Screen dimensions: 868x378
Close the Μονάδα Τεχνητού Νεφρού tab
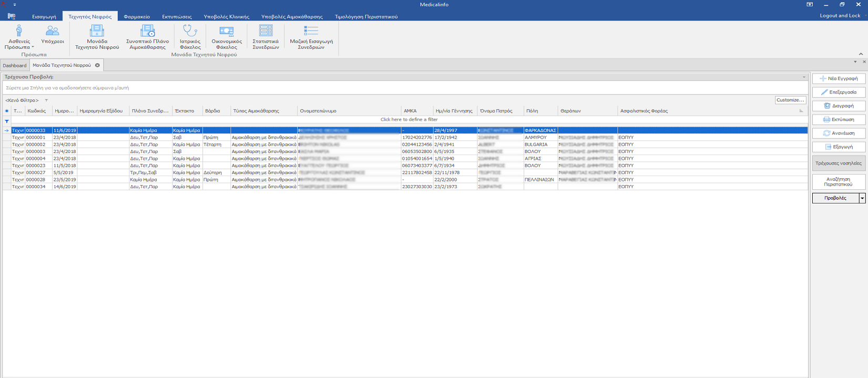point(97,65)
